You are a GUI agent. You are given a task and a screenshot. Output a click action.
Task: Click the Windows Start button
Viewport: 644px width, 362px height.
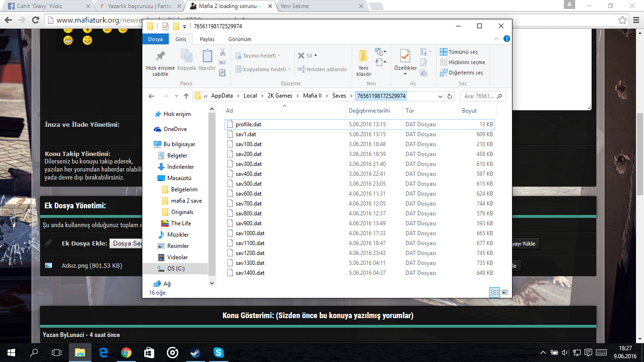11,352
